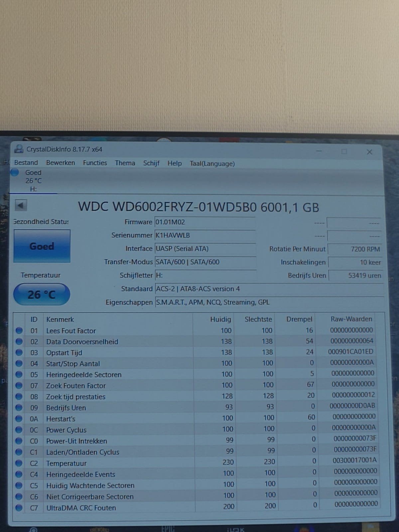The image size is (399, 532).
Task: Open the Taal(Language) menu
Action: 212,164
